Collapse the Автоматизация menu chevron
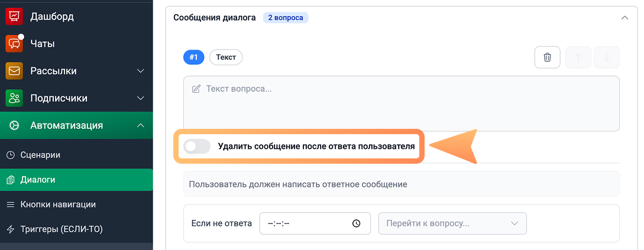The image size is (644, 250). pyautogui.click(x=141, y=125)
